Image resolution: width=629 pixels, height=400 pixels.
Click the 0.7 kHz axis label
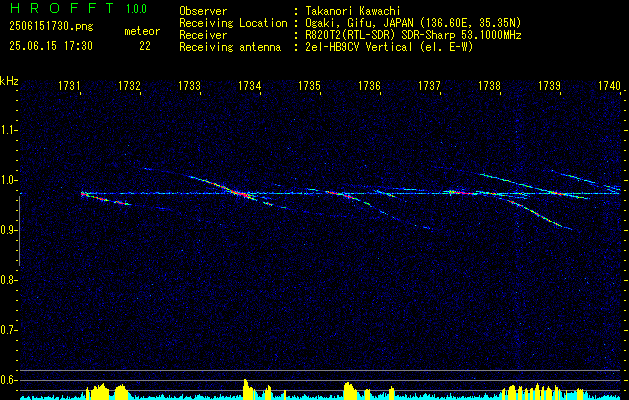click(8, 330)
